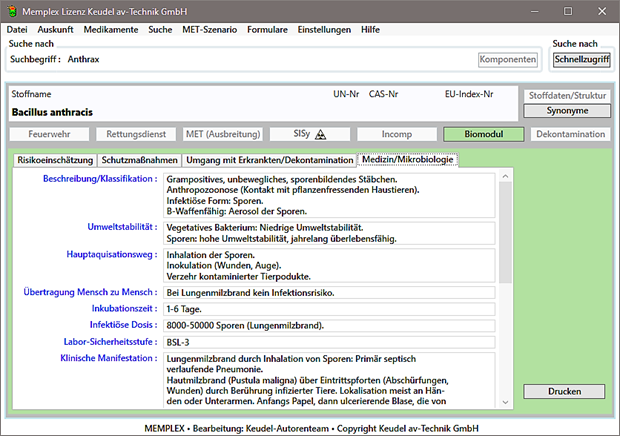
Task: Click the 'Suchbegriff :' label
Action: [35, 59]
